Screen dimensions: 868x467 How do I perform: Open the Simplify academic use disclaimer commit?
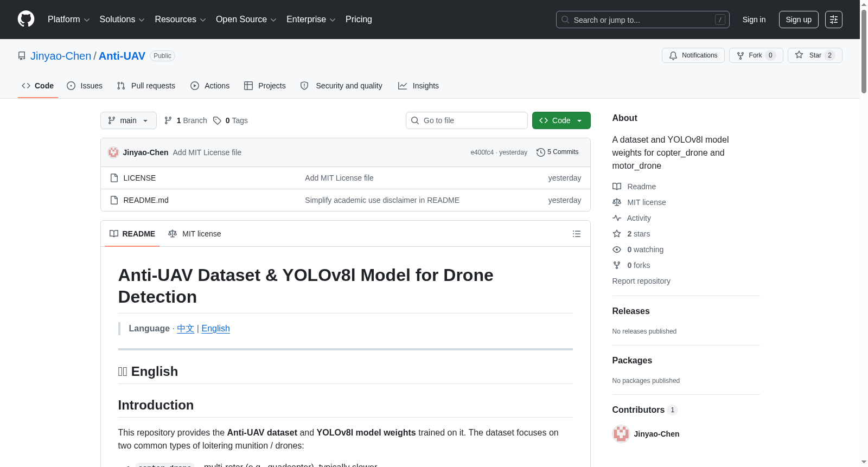[382, 200]
